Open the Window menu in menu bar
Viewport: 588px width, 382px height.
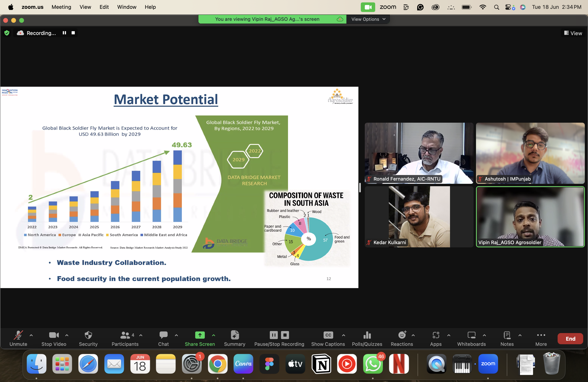[126, 7]
